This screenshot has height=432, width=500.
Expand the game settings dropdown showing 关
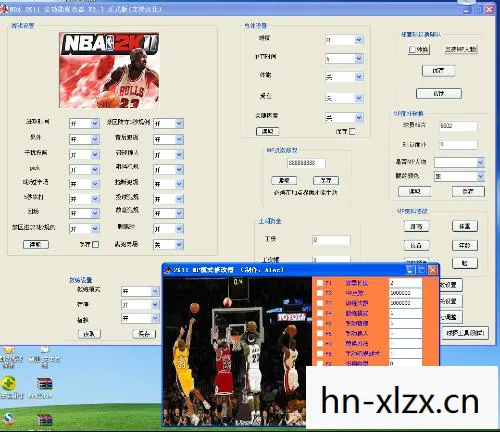[179, 245]
